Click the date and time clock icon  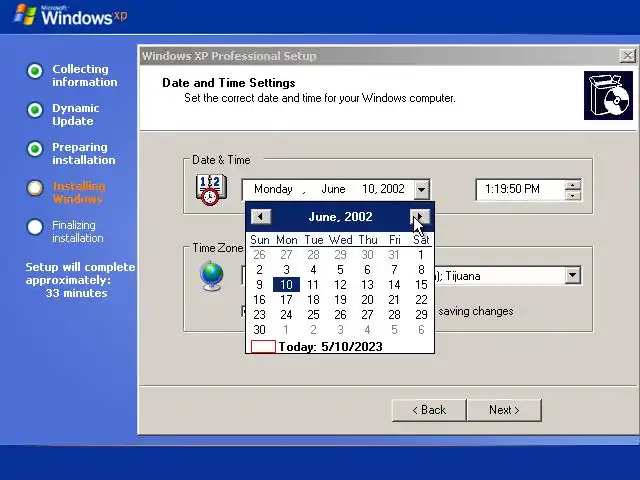click(211, 190)
